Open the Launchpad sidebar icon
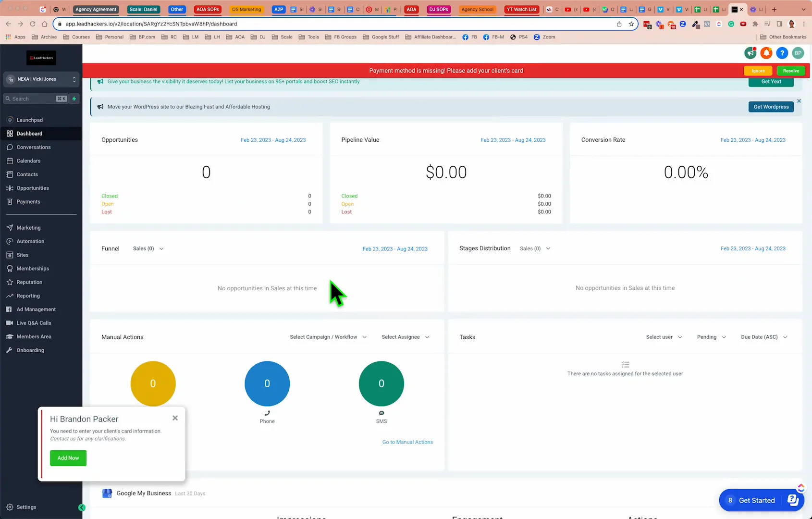The height and width of the screenshot is (519, 812). coord(10,120)
